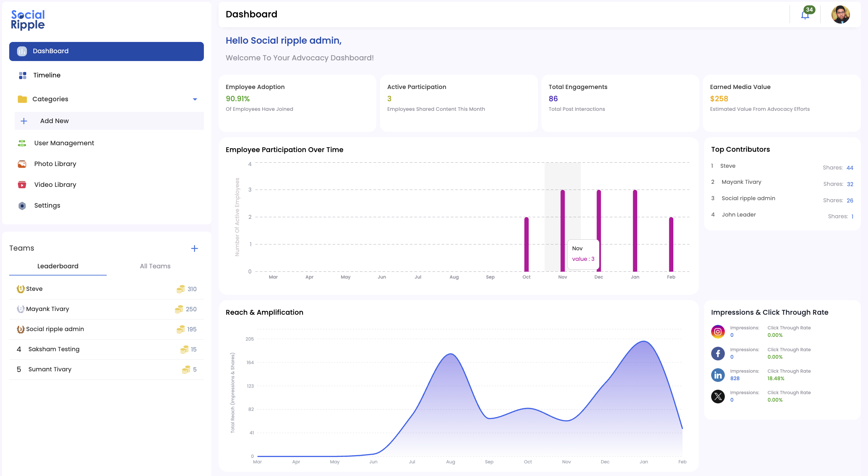The height and width of the screenshot is (476, 868).
Task: Open the Video Library icon
Action: point(22,184)
